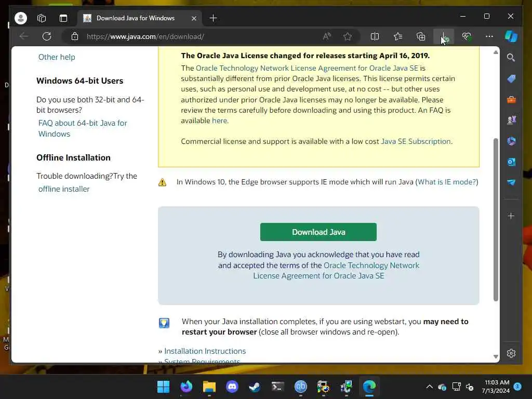This screenshot has width=532, height=399.
Task: Open Browser essentials heart icon
Action: click(x=467, y=36)
